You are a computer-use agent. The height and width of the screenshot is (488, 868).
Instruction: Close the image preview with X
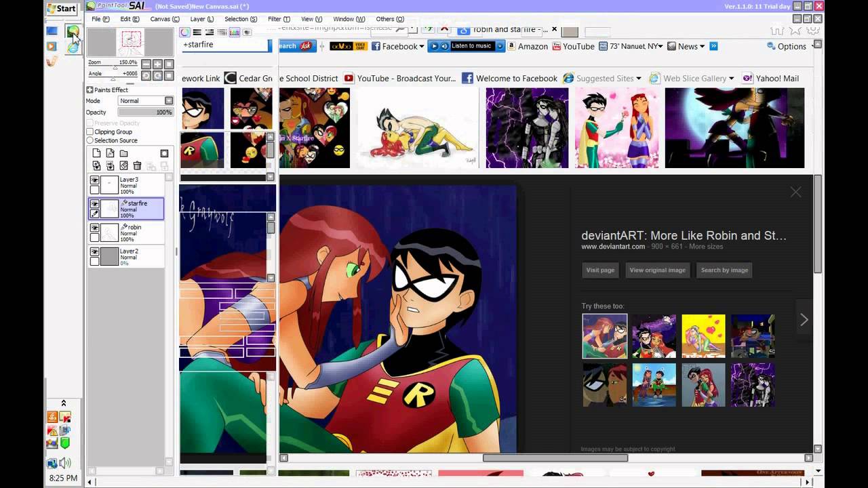tap(795, 192)
